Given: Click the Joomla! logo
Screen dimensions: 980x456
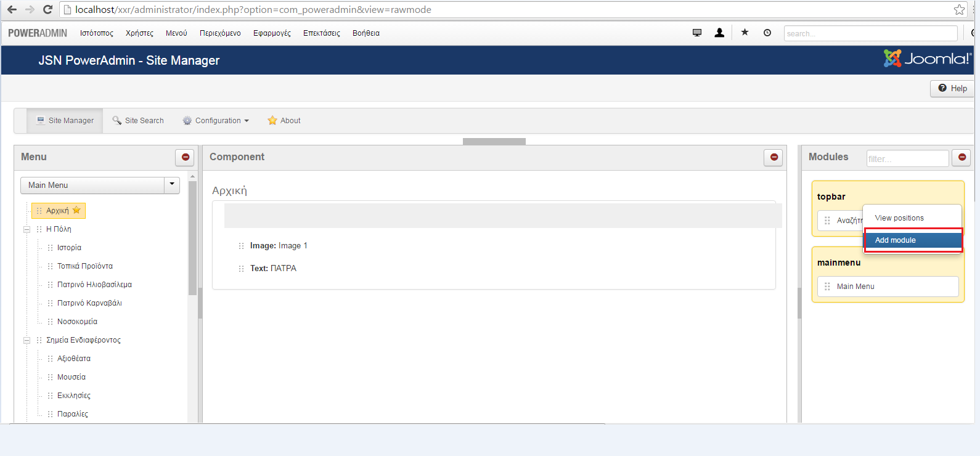Looking at the screenshot, I should point(927,59).
